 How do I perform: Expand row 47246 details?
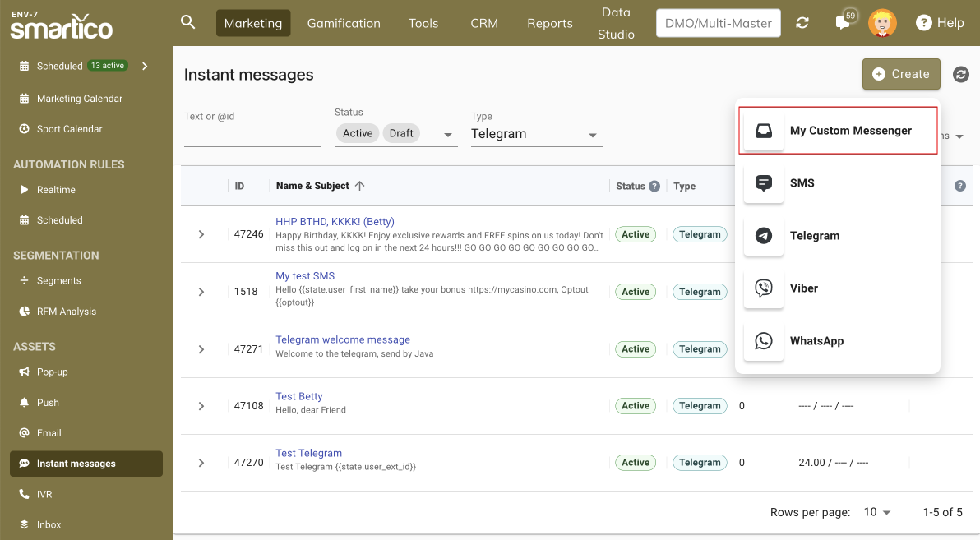coord(201,235)
